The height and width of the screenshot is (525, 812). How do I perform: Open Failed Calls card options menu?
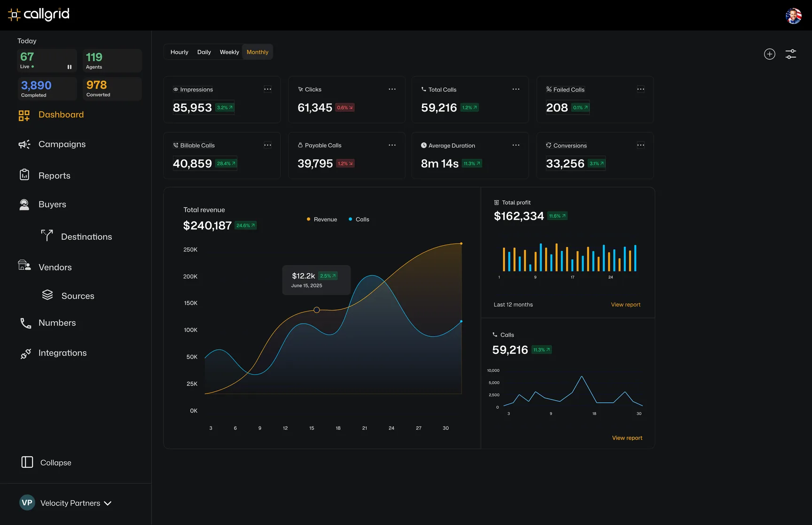pos(640,89)
